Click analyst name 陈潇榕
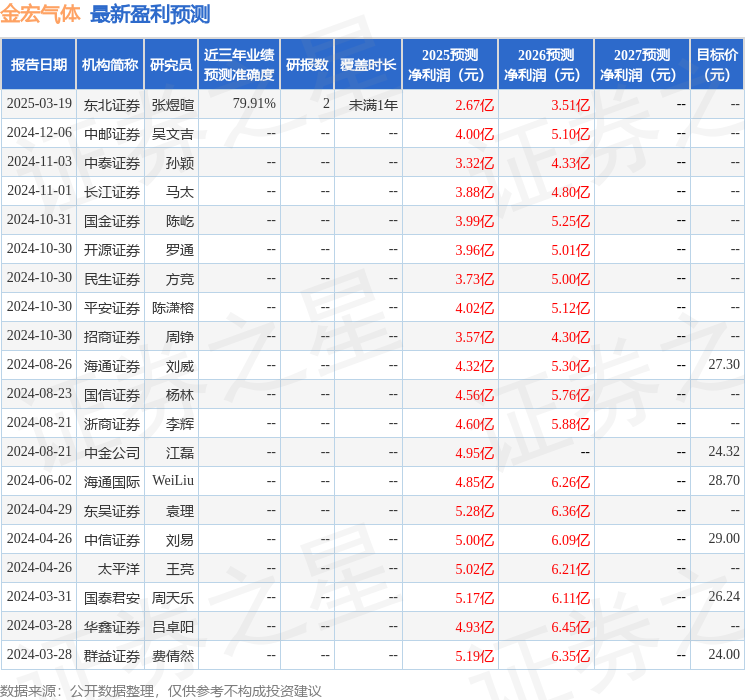The height and width of the screenshot is (700, 745). pos(172,308)
